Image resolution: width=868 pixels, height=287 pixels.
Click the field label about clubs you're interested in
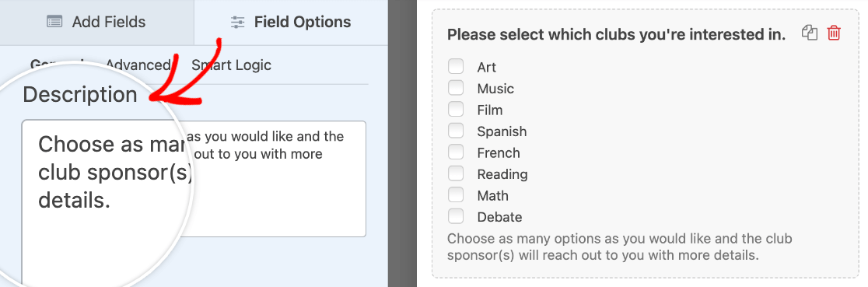coord(616,34)
